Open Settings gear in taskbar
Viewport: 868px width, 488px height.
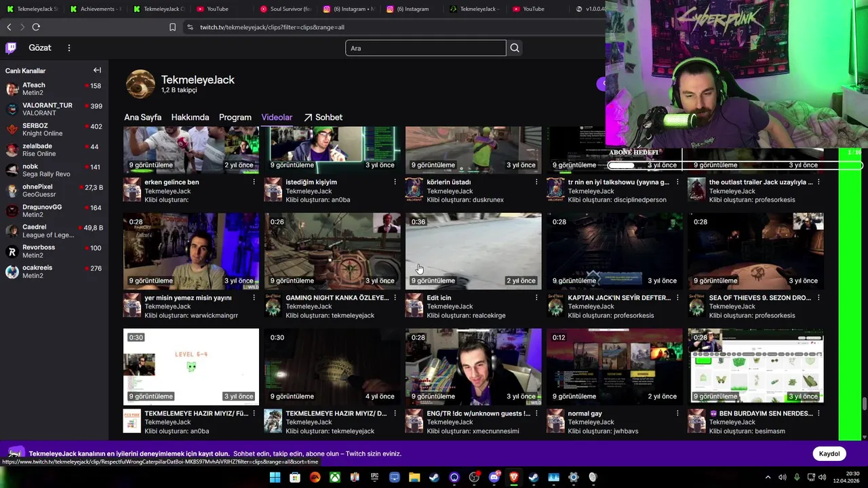pyautogui.click(x=573, y=477)
